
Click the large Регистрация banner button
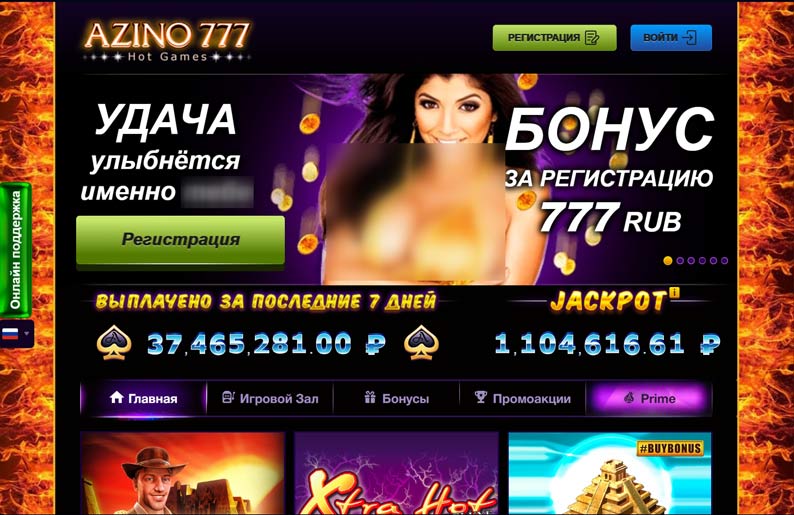(180, 240)
